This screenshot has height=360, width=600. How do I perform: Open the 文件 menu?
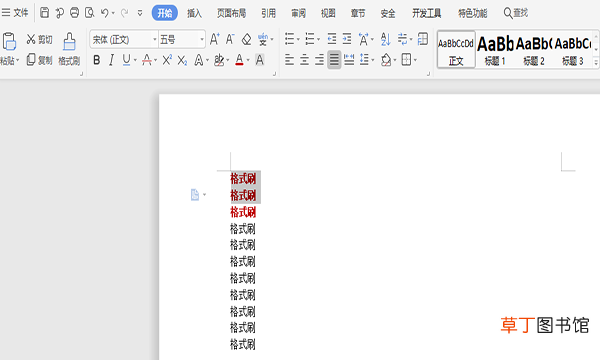tap(15, 13)
